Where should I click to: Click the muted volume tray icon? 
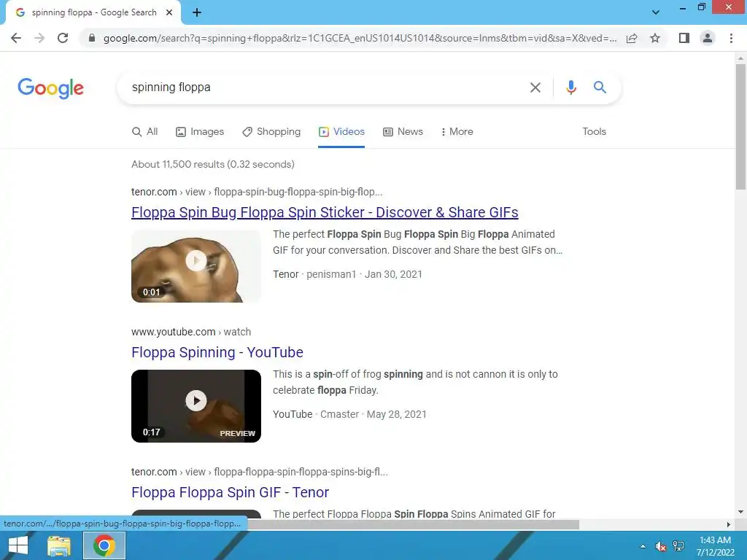[x=660, y=546]
